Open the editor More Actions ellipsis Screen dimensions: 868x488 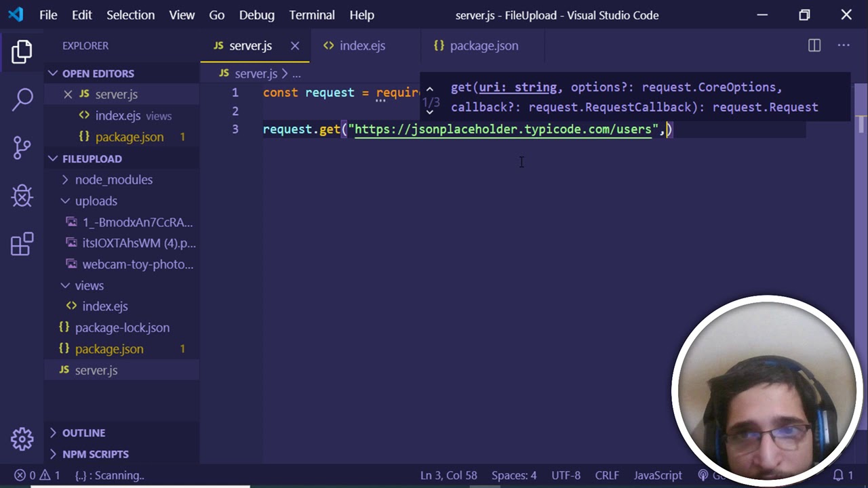pyautogui.click(x=844, y=45)
